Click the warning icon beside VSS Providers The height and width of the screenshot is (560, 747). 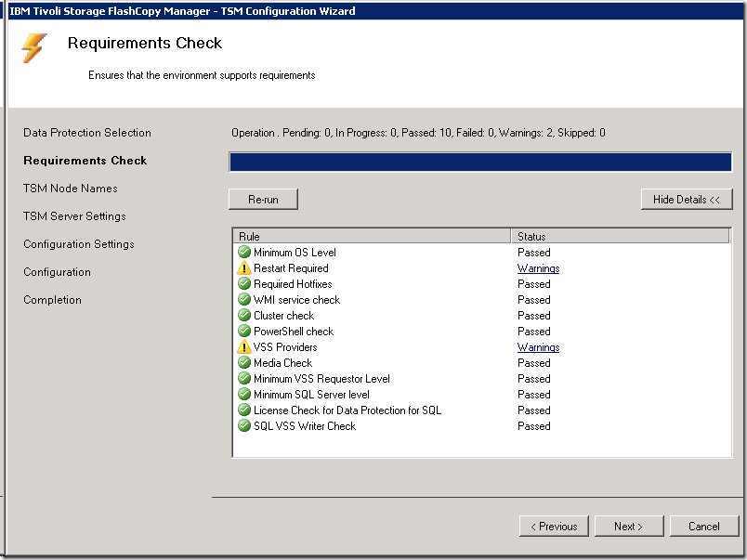pos(244,347)
